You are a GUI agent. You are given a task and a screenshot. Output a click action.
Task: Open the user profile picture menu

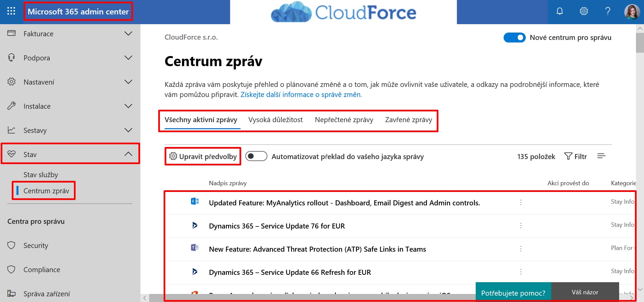[x=632, y=12]
